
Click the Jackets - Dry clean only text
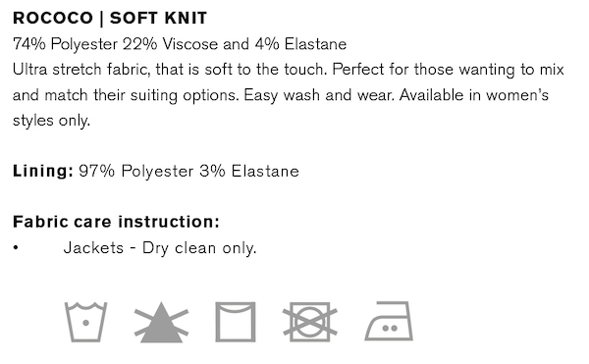point(160,248)
